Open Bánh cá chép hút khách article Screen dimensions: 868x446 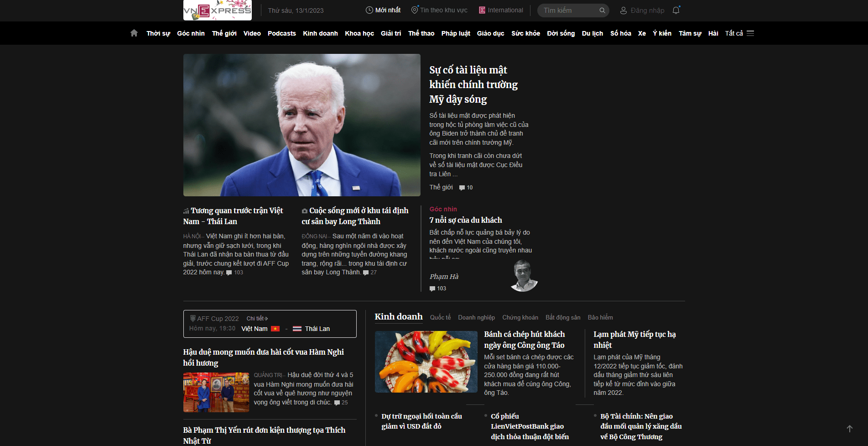click(x=525, y=340)
